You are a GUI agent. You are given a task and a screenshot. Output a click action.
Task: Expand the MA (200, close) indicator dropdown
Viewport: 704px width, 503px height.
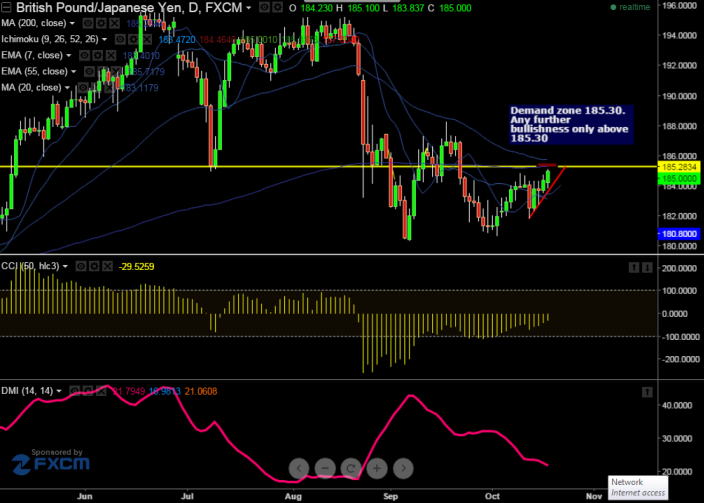pos(72,23)
